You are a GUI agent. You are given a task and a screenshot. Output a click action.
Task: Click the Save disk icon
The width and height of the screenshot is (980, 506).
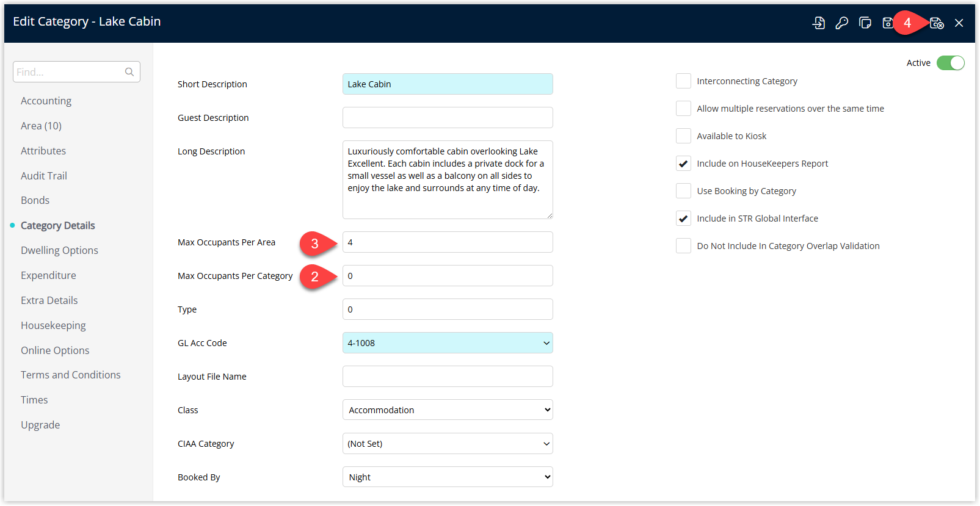tap(888, 23)
